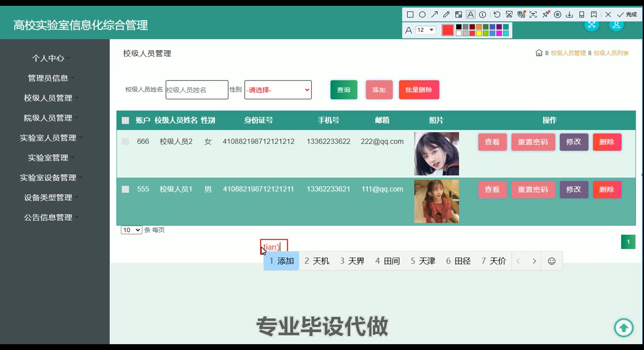Click the scissors screenshot tool icon
Viewport: 644px width, 350px height.
click(509, 15)
